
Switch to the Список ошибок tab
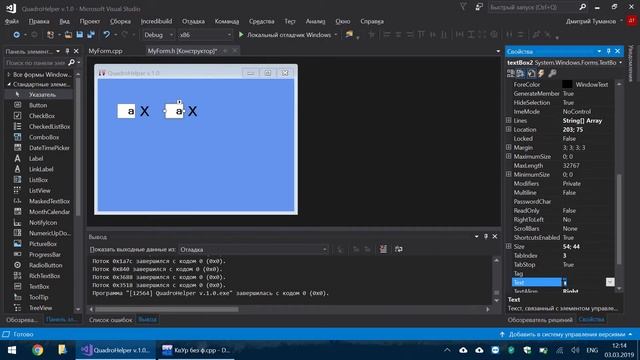(x=111, y=320)
